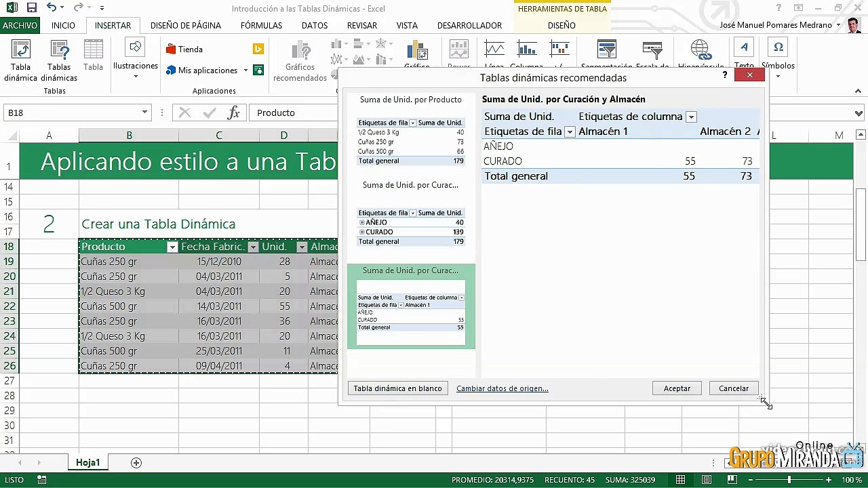Collapse the ribbon with the arrow
This screenshot has height=488, width=868.
tap(858, 91)
